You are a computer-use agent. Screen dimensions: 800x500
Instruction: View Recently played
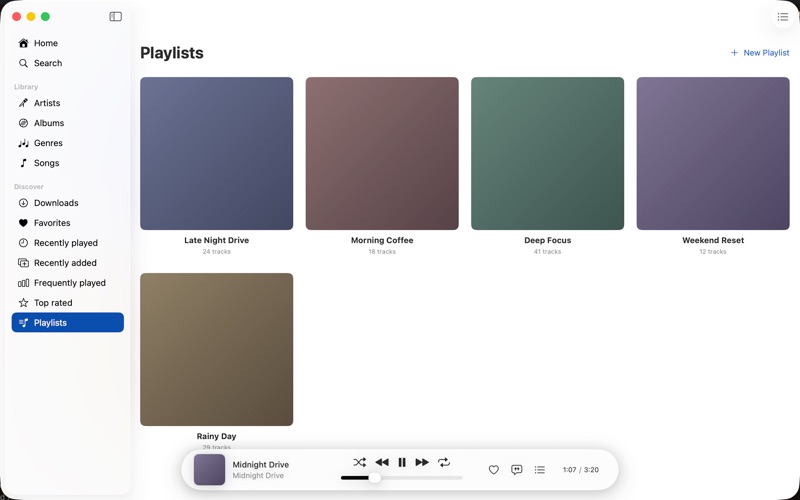point(68,243)
